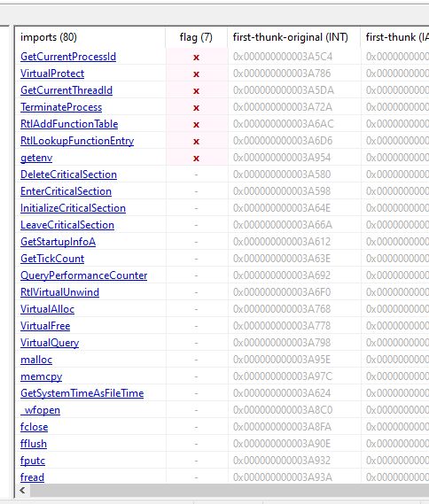Click the red flag x beside RtlLookupFunctionEntry

[x=196, y=142]
